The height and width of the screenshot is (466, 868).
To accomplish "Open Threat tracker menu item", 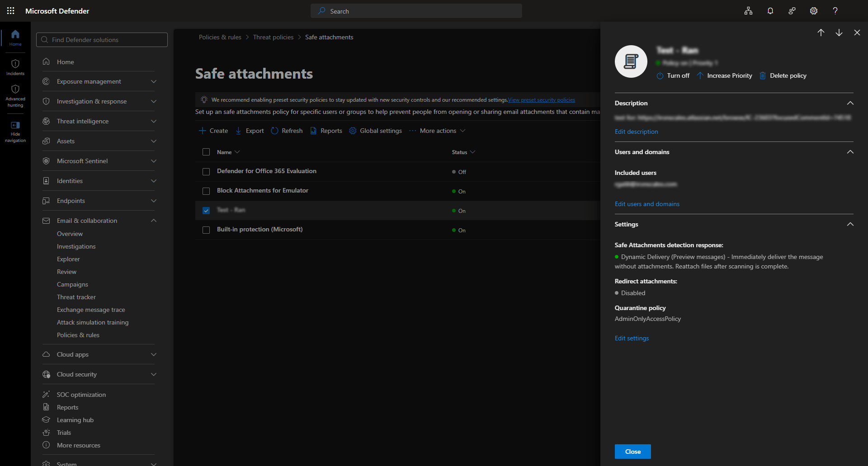I will (76, 297).
